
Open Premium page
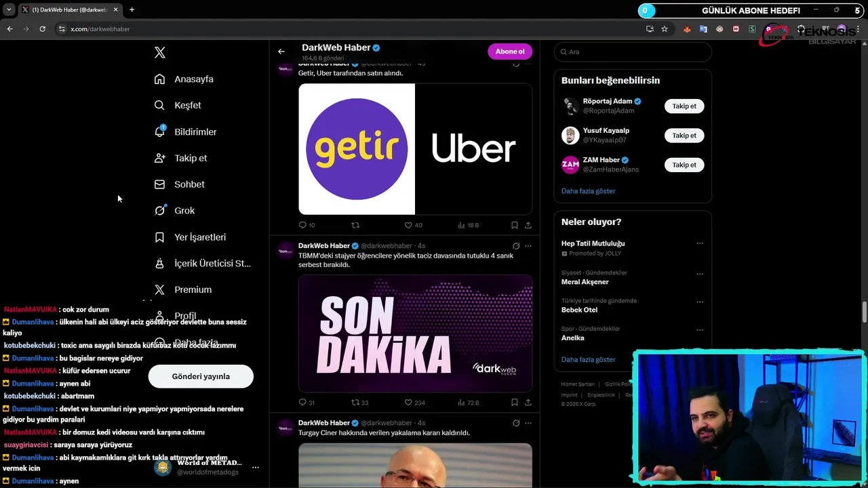coord(182,289)
